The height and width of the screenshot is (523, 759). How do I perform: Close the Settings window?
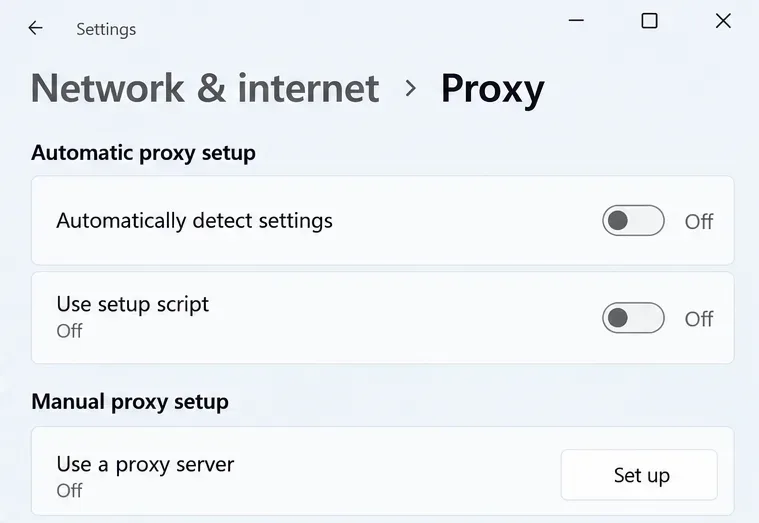(x=723, y=21)
